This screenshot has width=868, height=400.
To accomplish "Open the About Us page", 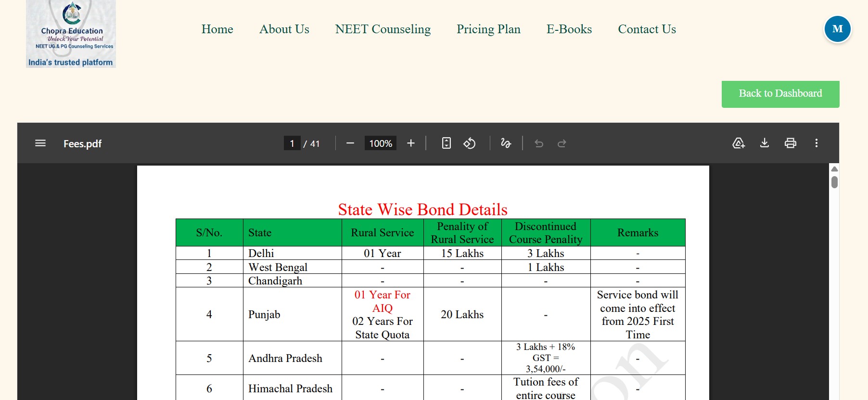I will click(284, 29).
